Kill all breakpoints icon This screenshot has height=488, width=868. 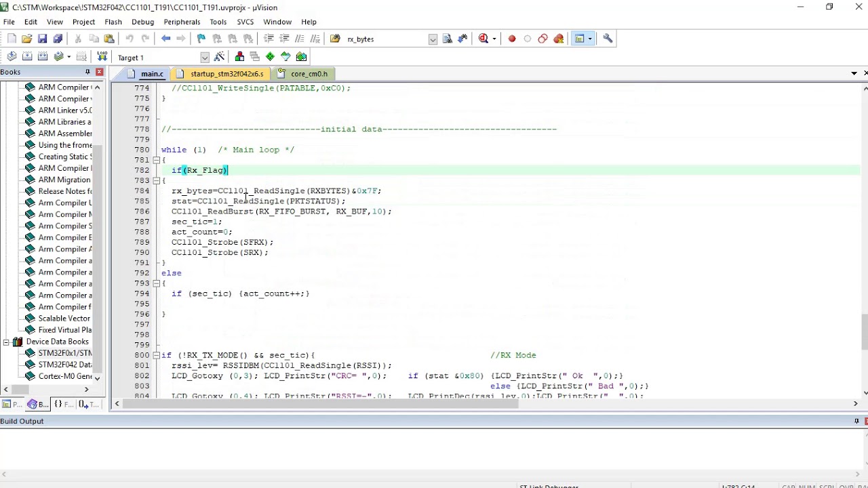tap(558, 39)
